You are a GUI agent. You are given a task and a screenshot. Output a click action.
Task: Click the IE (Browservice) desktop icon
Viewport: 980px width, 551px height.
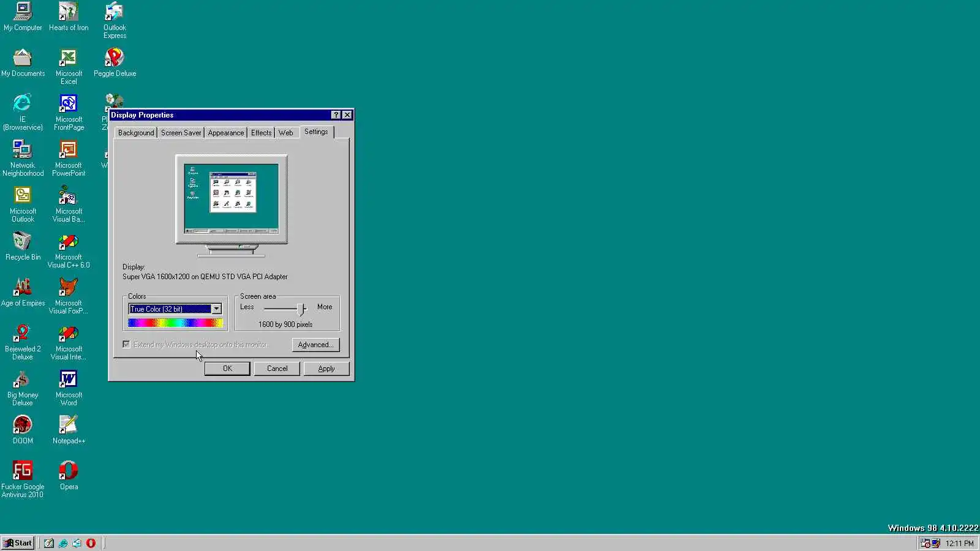pos(23,112)
